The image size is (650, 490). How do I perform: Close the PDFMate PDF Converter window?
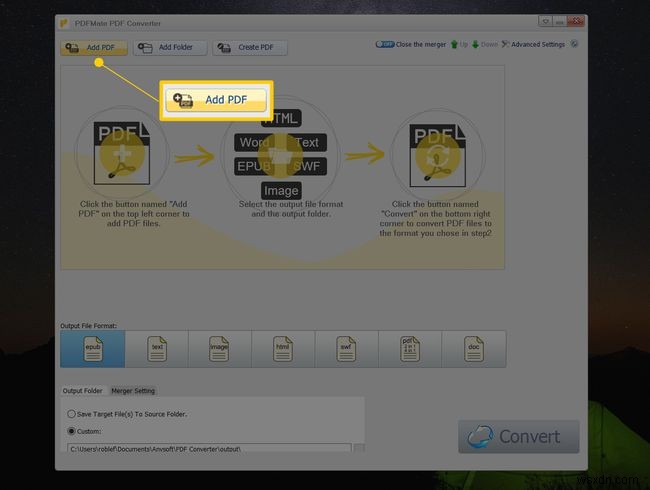(x=576, y=22)
